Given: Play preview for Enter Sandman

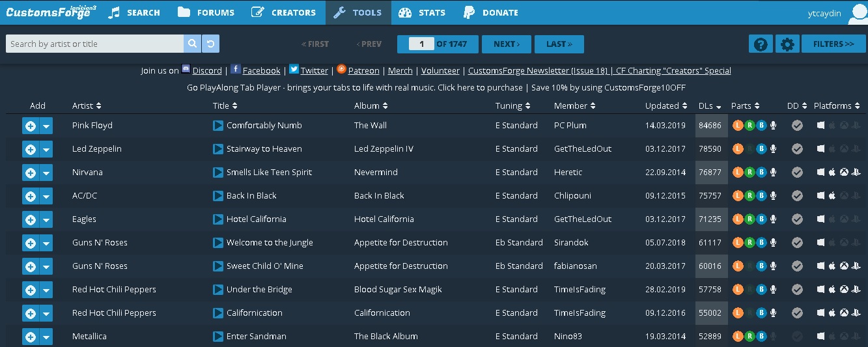Looking at the screenshot, I should tap(218, 337).
